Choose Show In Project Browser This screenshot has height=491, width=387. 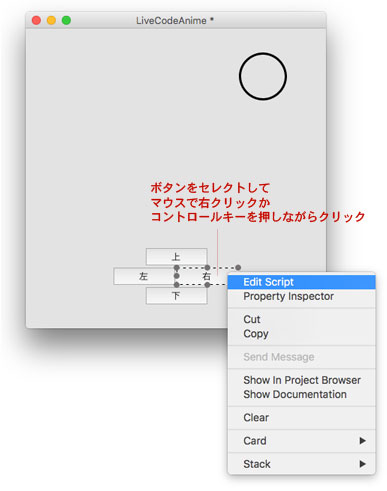(x=301, y=380)
